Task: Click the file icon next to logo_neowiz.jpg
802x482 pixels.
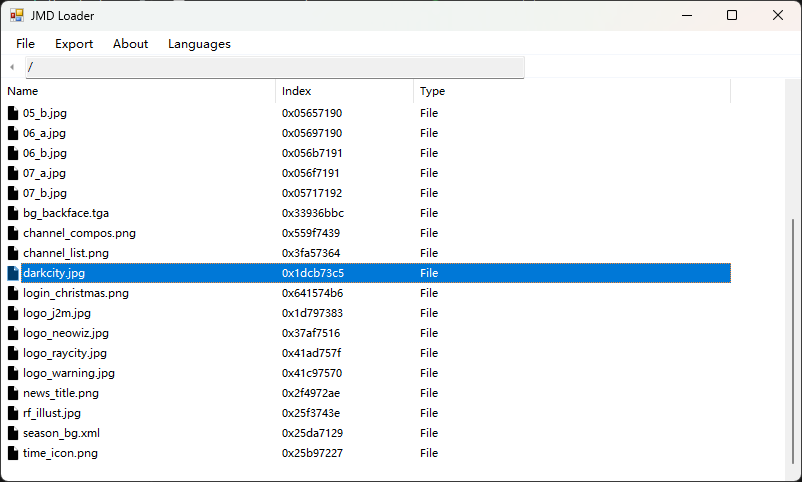Action: 13,333
